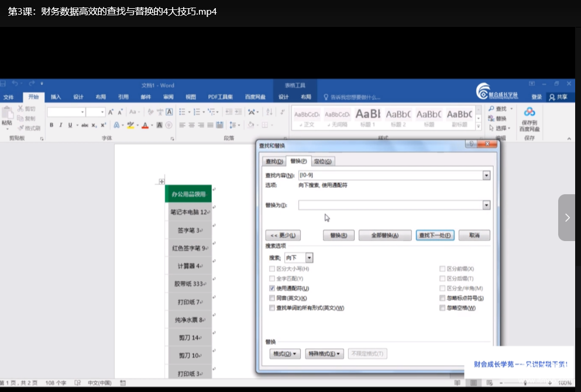Increase font size with grow font icon
Viewport: 581px width, 392px height.
(111, 112)
